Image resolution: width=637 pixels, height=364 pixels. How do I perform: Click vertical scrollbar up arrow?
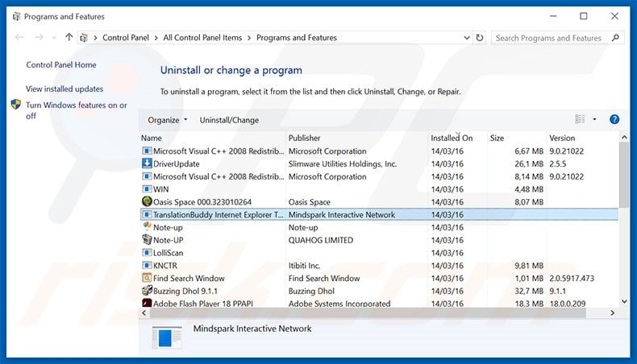point(624,138)
